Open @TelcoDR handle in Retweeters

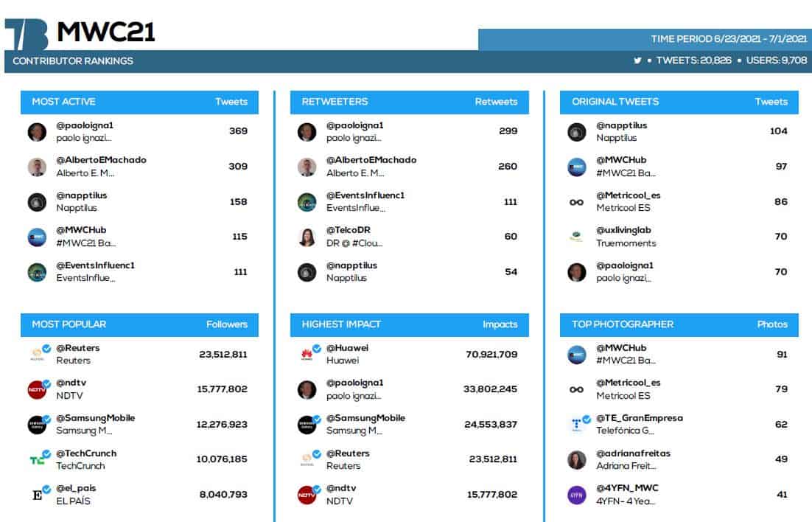point(349,230)
